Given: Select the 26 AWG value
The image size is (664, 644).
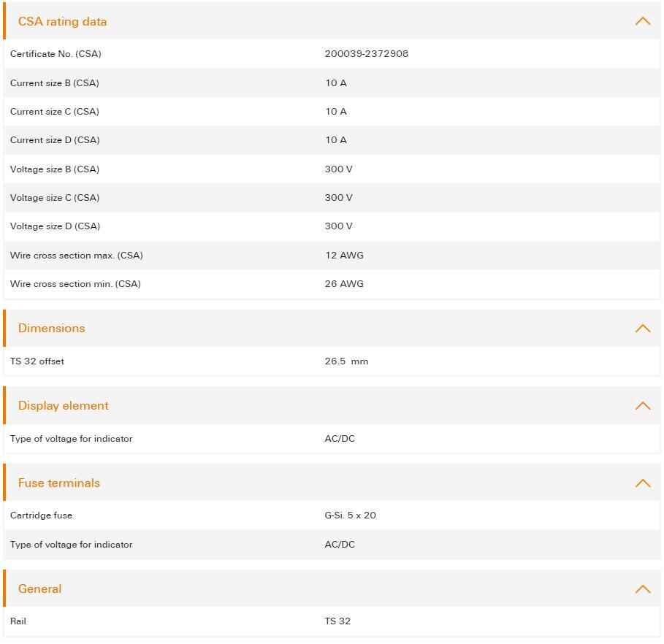Looking at the screenshot, I should tap(343, 284).
